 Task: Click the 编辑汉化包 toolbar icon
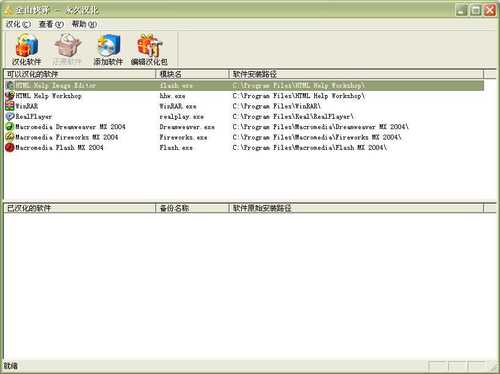pyautogui.click(x=149, y=49)
